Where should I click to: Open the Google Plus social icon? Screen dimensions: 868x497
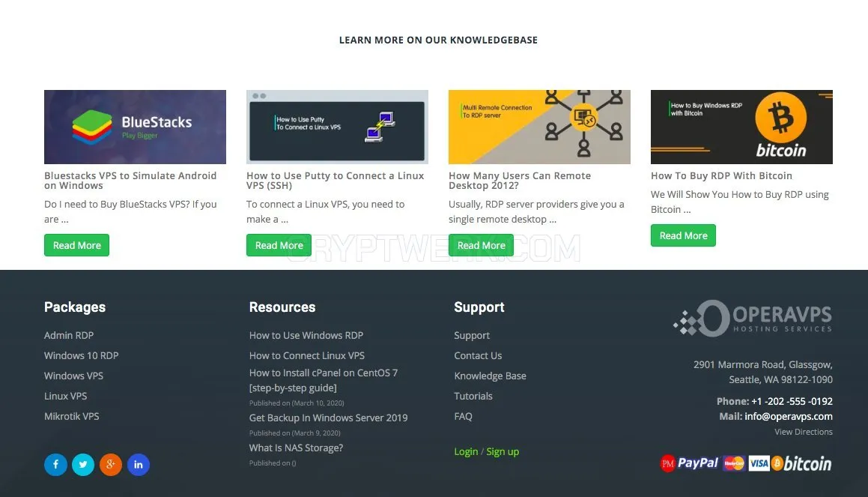click(x=111, y=464)
